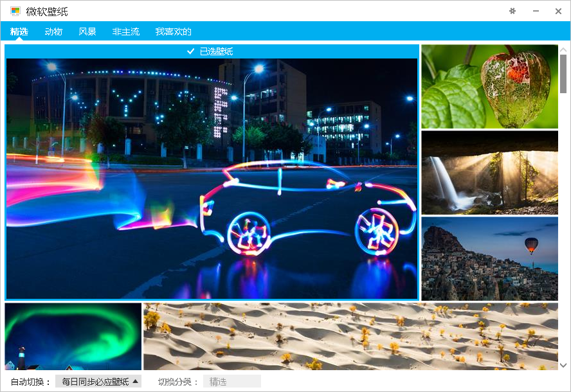This screenshot has height=392, width=571.
Task: Click the 自动切换 label
Action: coord(30,382)
